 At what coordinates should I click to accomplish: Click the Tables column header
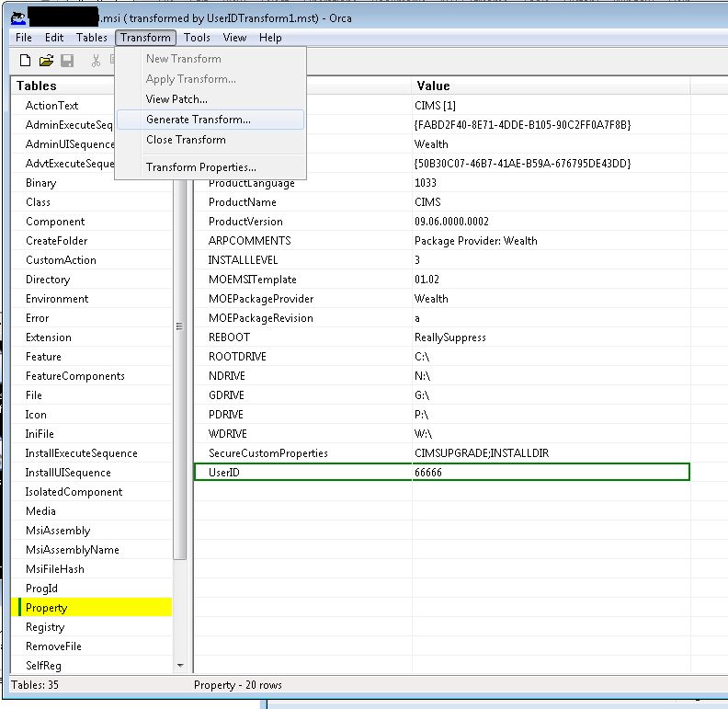click(63, 86)
